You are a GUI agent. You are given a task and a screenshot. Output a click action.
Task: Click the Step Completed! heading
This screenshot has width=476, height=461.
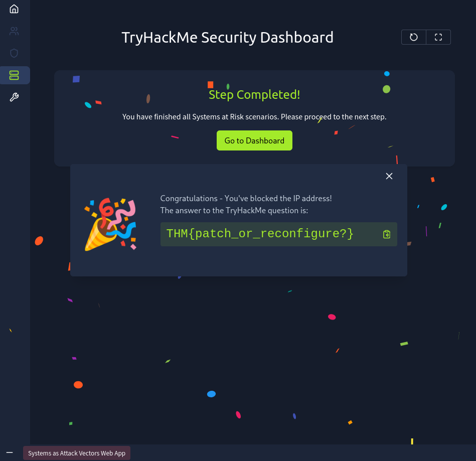[x=254, y=95]
